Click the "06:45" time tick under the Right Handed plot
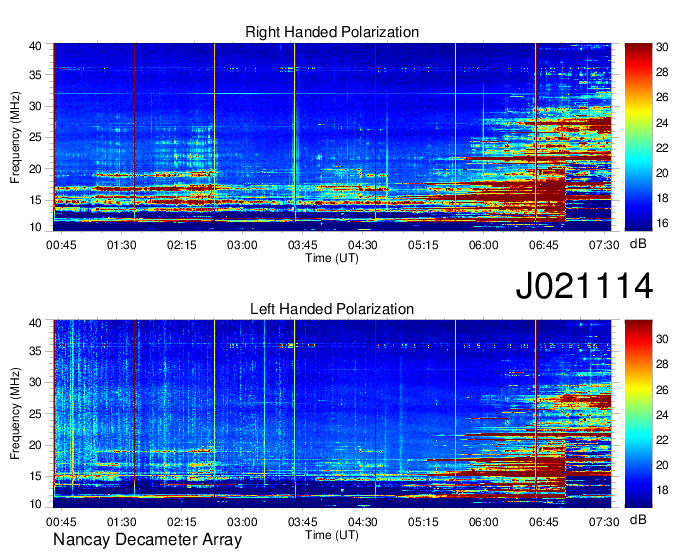 pos(543,245)
